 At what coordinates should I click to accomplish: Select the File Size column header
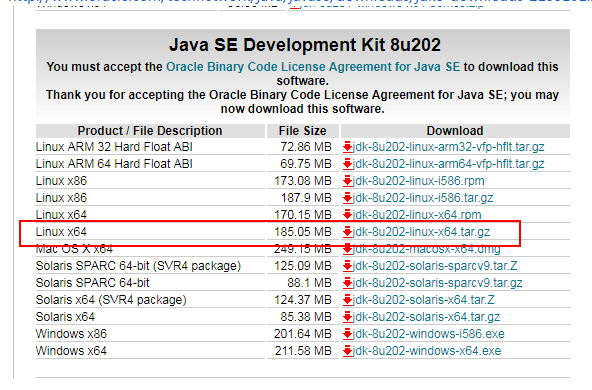coord(302,131)
